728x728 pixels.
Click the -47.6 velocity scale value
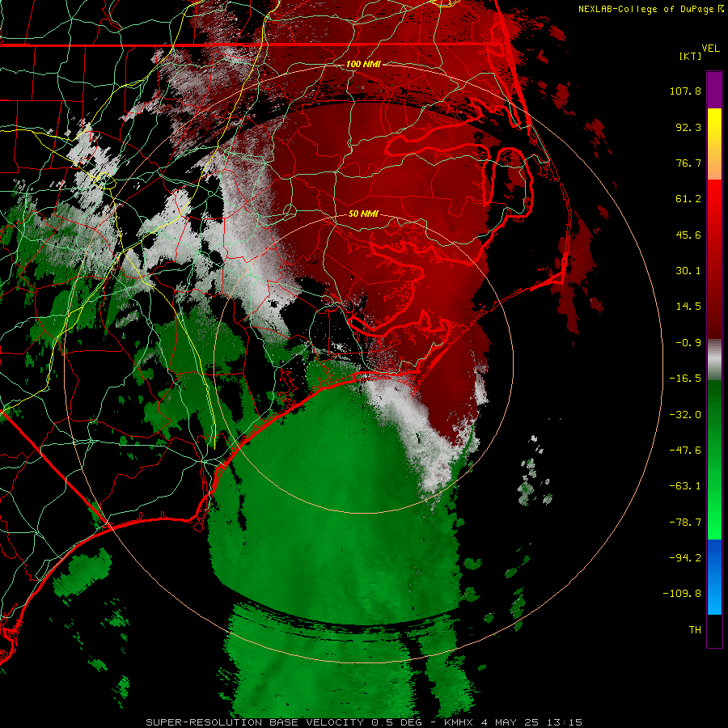[685, 451]
